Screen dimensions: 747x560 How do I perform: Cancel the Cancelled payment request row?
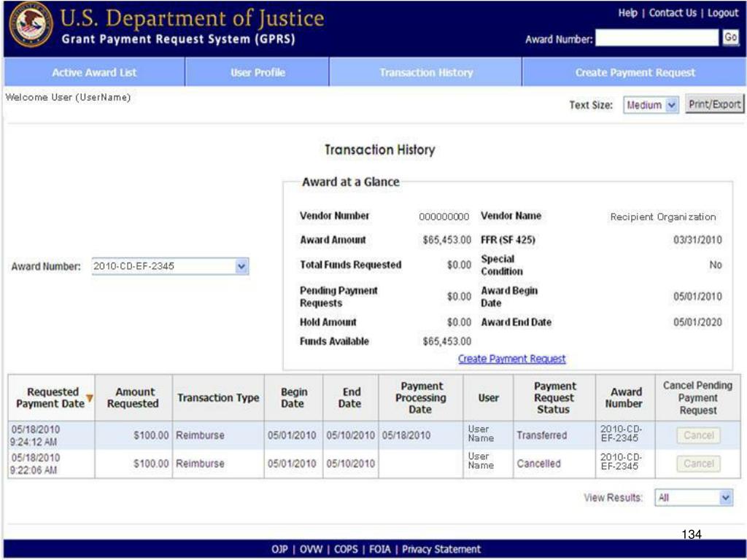698,464
